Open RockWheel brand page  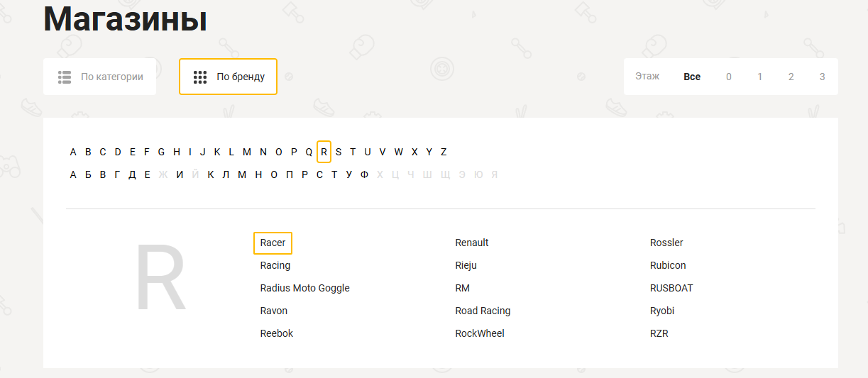point(479,333)
